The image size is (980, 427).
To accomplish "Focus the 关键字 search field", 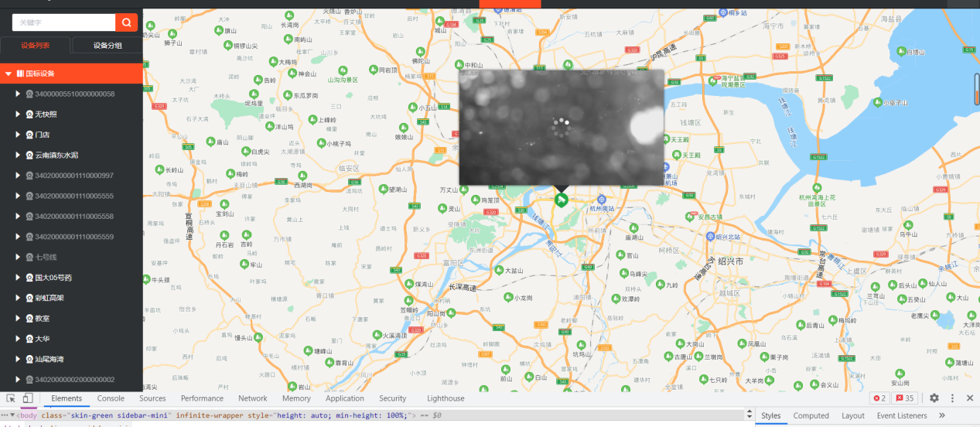I will point(64,22).
